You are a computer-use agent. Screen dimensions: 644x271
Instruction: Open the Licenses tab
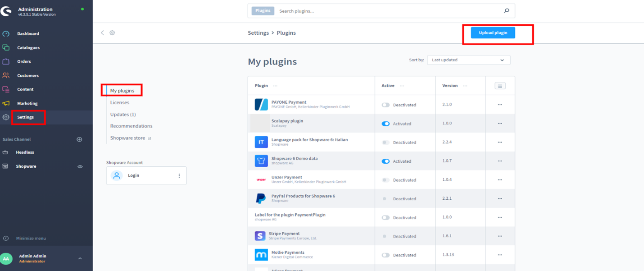120,102
